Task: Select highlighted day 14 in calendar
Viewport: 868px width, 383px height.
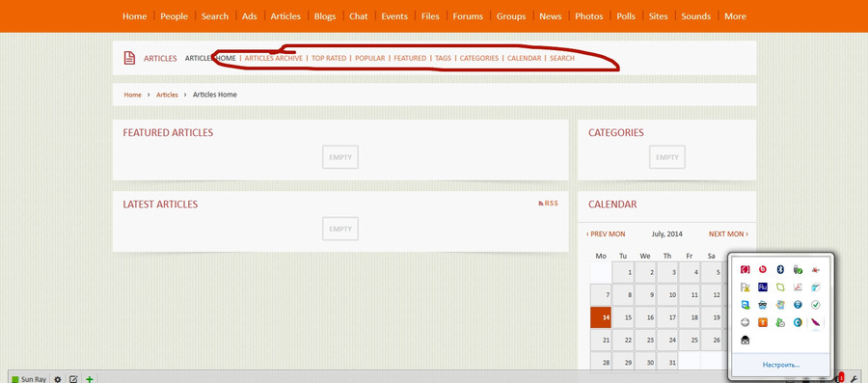Action: [x=601, y=317]
